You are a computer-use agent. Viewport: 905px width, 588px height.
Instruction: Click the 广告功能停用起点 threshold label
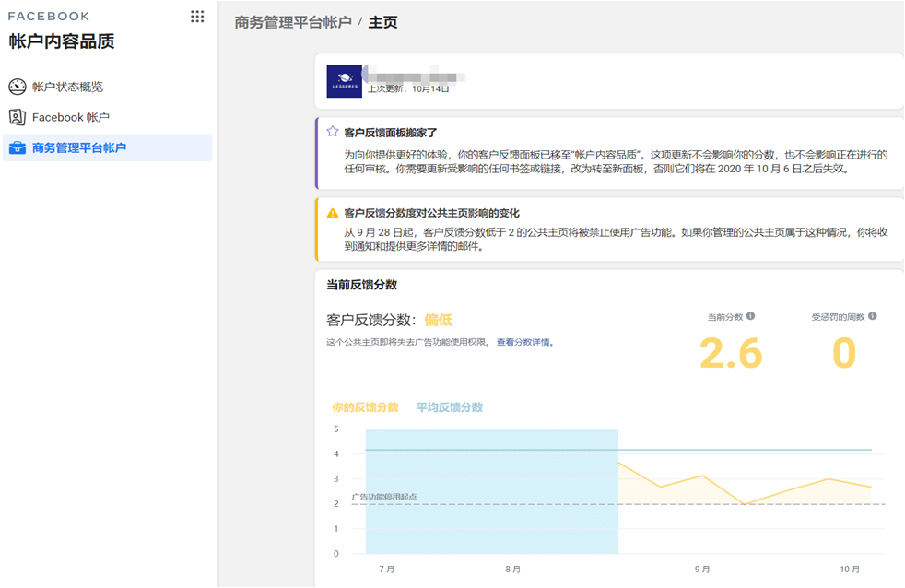384,497
